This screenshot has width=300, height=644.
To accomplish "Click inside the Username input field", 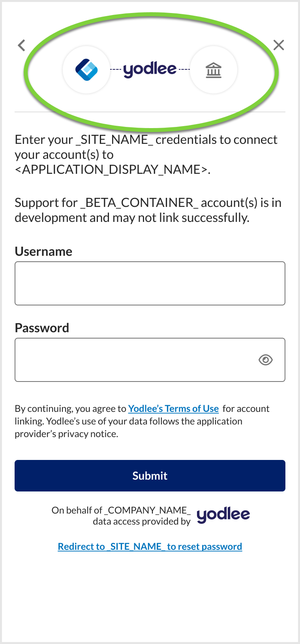I will tap(150, 283).
